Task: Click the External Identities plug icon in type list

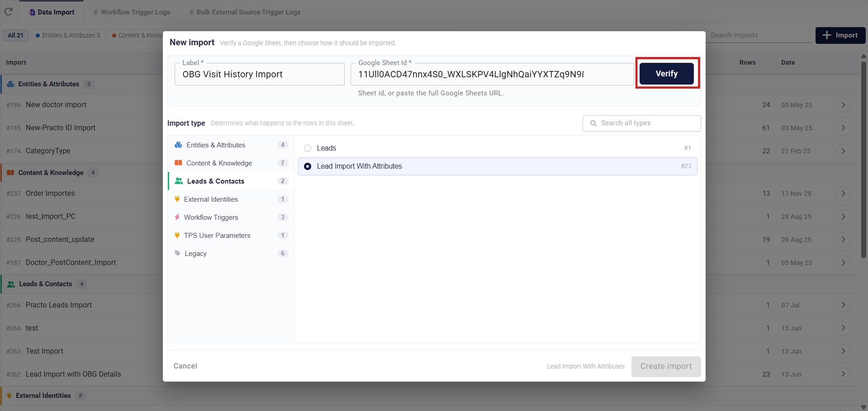Action: click(x=177, y=199)
